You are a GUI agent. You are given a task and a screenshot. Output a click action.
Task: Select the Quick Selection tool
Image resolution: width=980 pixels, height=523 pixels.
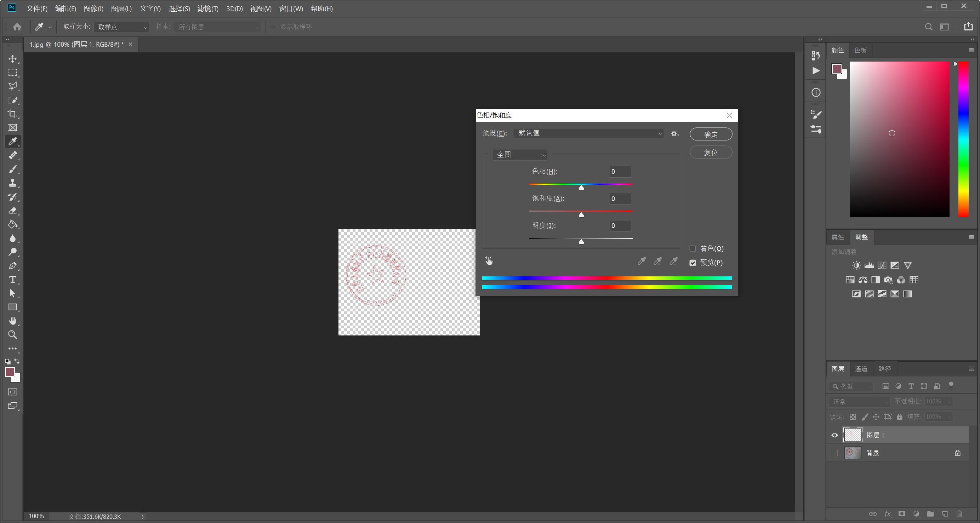[x=12, y=100]
